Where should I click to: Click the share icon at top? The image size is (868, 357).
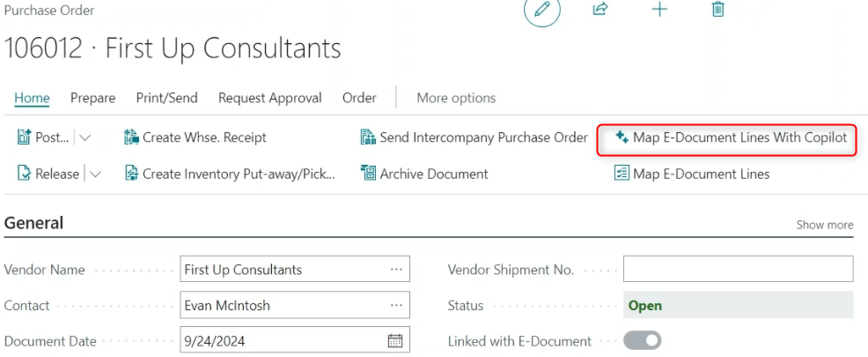tap(600, 10)
